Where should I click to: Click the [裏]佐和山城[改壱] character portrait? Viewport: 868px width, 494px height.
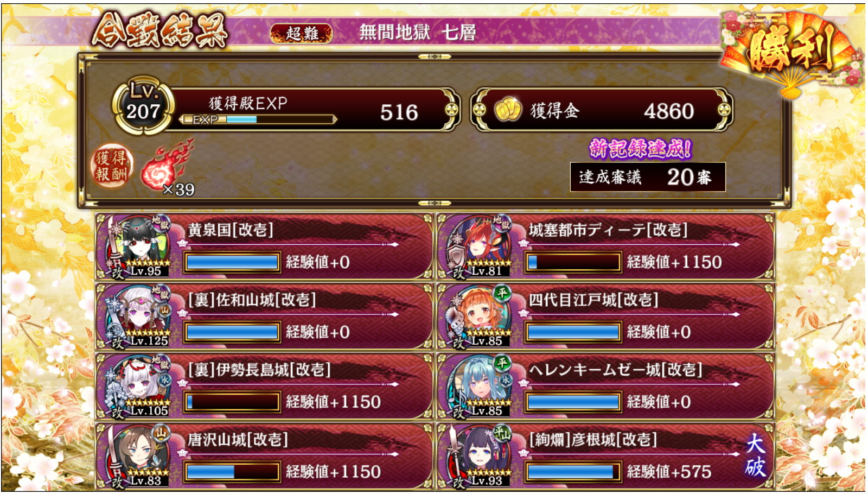138,316
